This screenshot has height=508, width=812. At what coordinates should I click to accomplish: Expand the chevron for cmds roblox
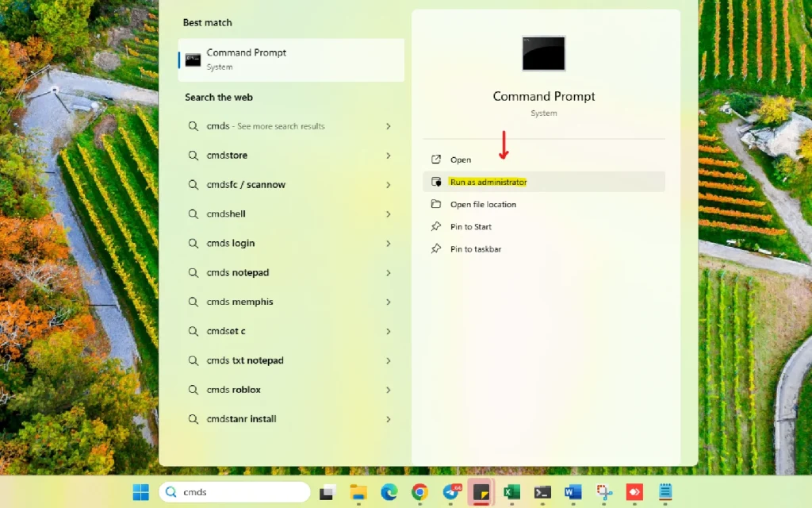(388, 390)
